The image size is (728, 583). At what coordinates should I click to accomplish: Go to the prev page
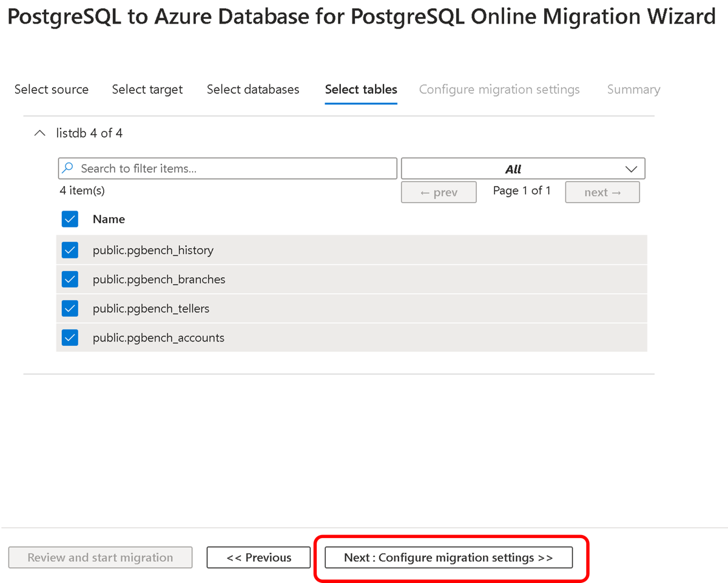coord(439,192)
